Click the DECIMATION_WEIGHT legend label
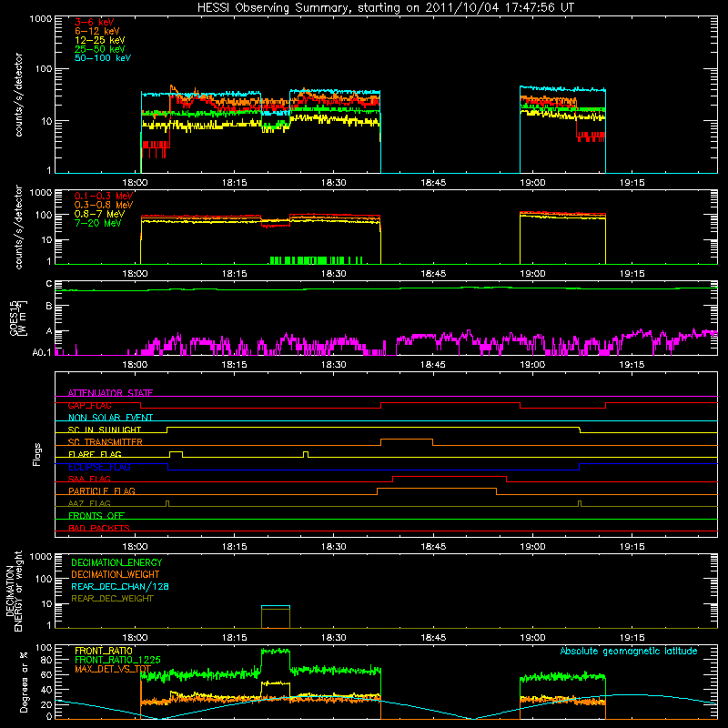 (116, 574)
